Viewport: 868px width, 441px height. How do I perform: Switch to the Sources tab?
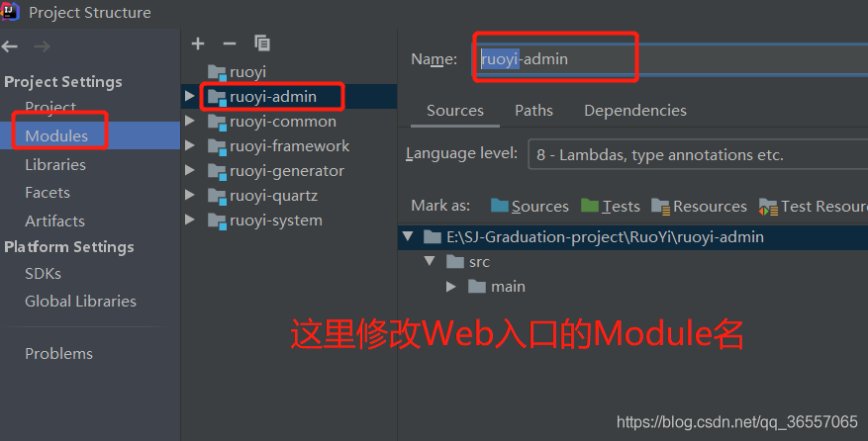(x=455, y=111)
